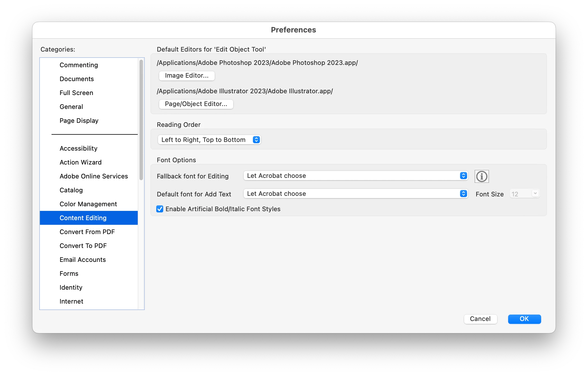Select the Action Wizard category
Viewport: 588px width, 376px height.
[x=80, y=162]
